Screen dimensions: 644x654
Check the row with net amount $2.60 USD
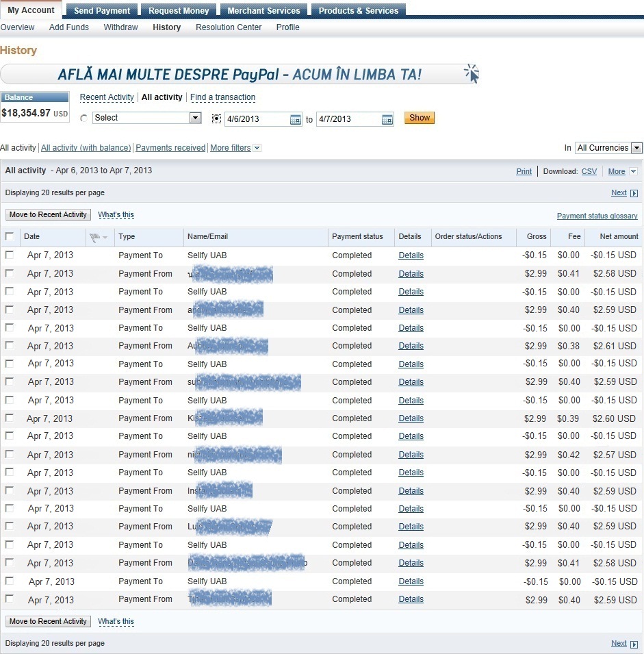point(9,418)
